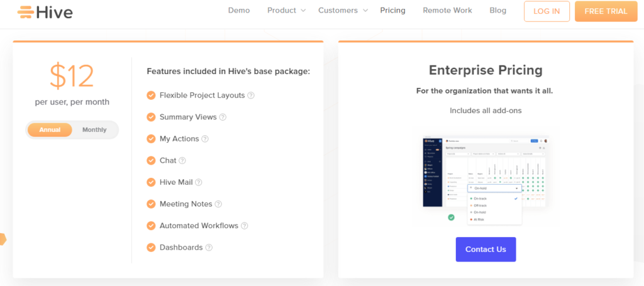The image size is (644, 286).
Task: Open help icon next to Dashboards
Action: (x=209, y=248)
